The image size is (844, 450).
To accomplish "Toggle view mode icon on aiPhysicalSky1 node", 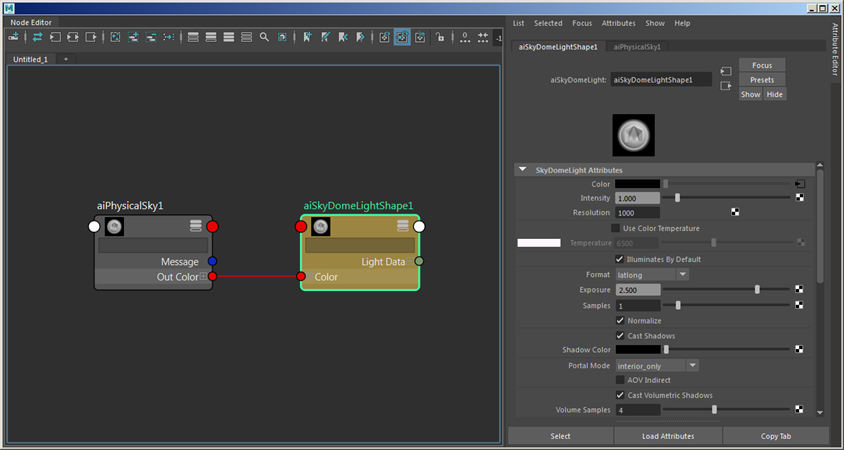I will pyautogui.click(x=196, y=227).
